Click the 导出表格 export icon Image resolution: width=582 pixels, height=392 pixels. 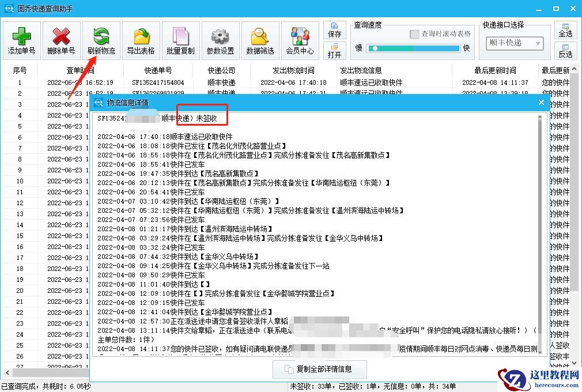(141, 36)
